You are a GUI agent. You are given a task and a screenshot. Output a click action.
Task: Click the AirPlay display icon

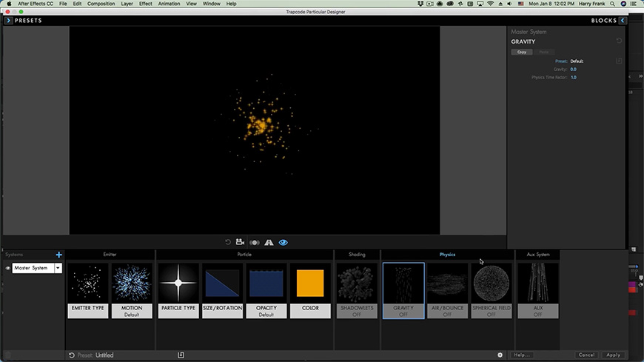pos(480,4)
